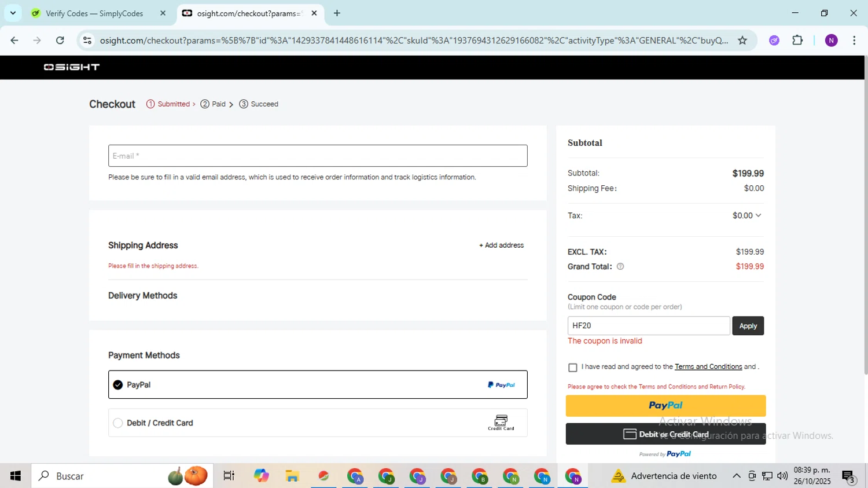
Task: Open the notifications center icon
Action: [x=849, y=476]
